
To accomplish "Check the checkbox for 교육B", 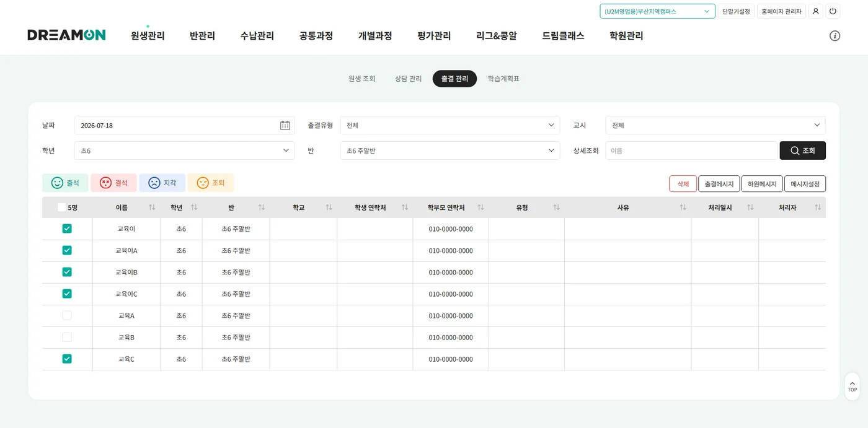I will pyautogui.click(x=67, y=337).
